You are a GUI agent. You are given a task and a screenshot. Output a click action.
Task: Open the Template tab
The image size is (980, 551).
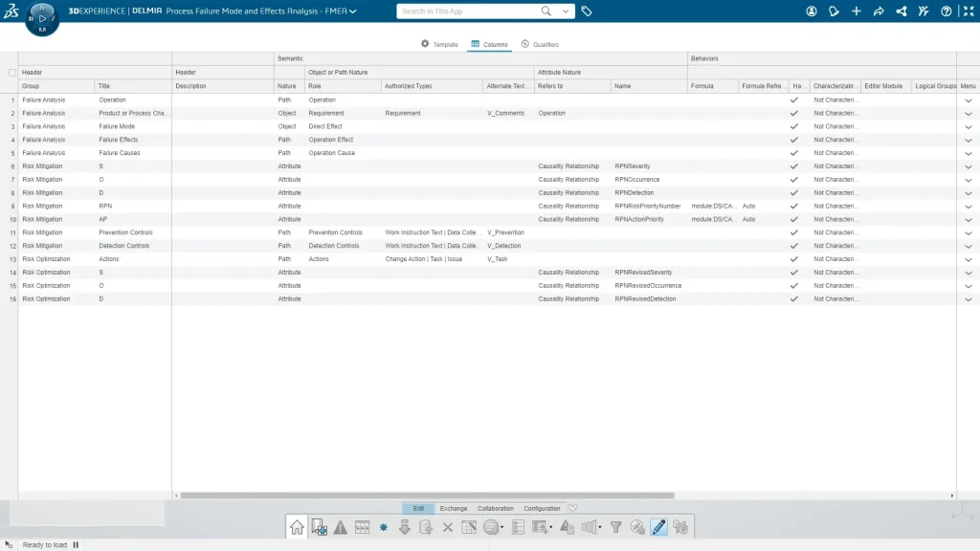pos(439,45)
